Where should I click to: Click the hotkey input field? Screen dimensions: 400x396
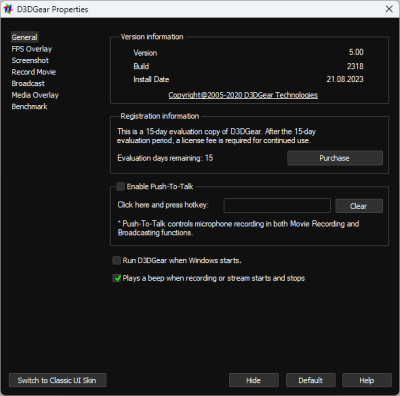click(x=277, y=206)
